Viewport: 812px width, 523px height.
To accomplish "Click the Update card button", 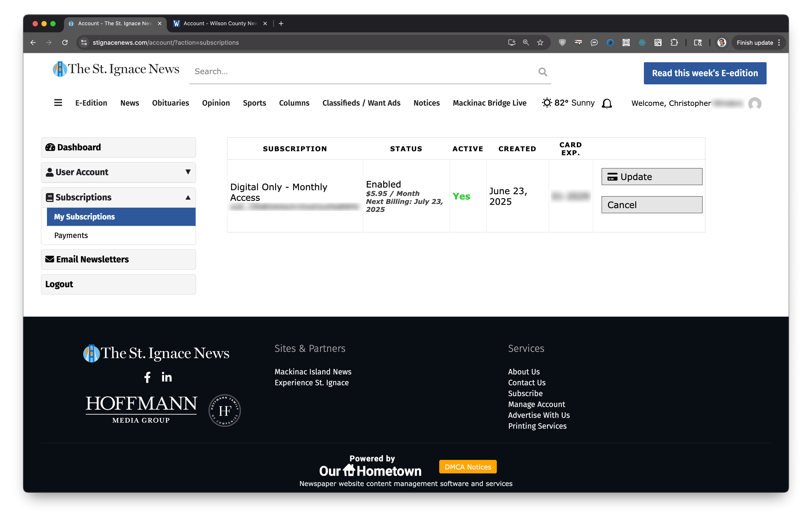I will (x=651, y=177).
